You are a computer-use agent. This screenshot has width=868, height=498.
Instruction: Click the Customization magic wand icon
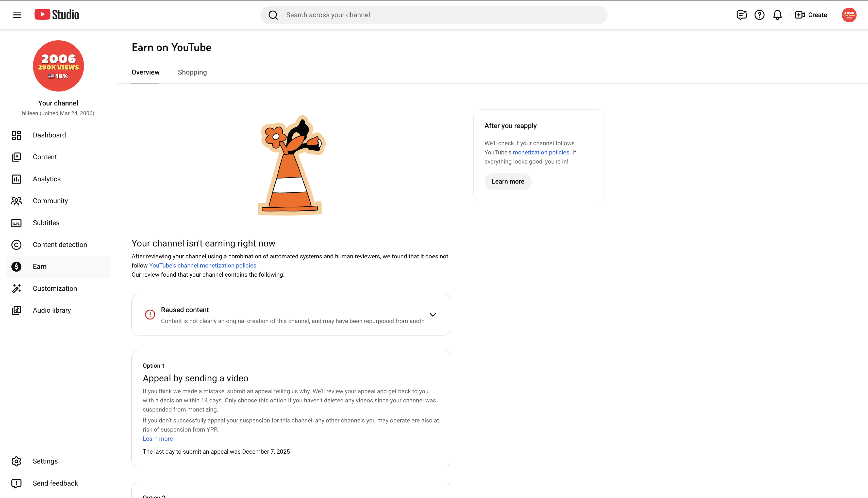point(16,288)
